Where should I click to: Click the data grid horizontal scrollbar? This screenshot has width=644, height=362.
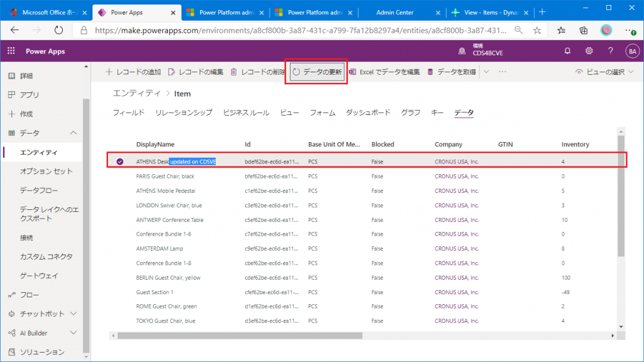pos(240,336)
